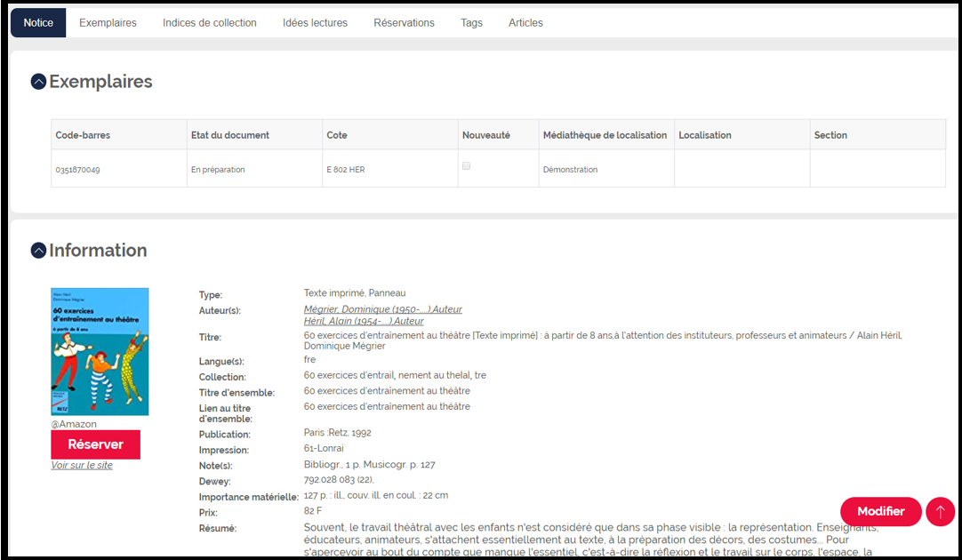Select the Idées lectures tab
962x560 pixels.
pyautogui.click(x=316, y=23)
